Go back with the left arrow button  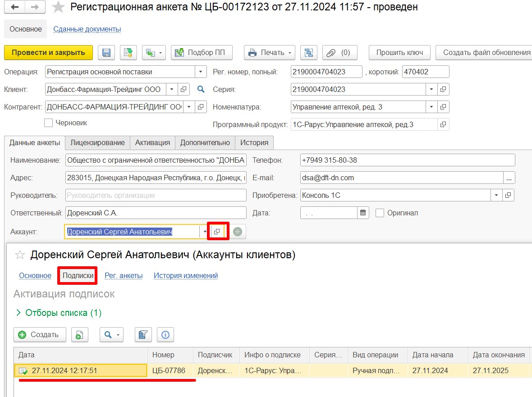(14, 7)
